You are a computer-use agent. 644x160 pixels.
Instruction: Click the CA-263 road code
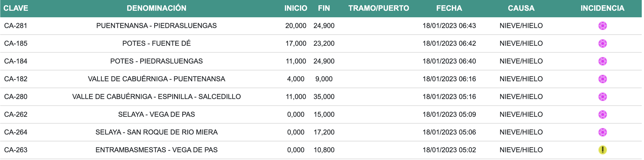(16, 150)
